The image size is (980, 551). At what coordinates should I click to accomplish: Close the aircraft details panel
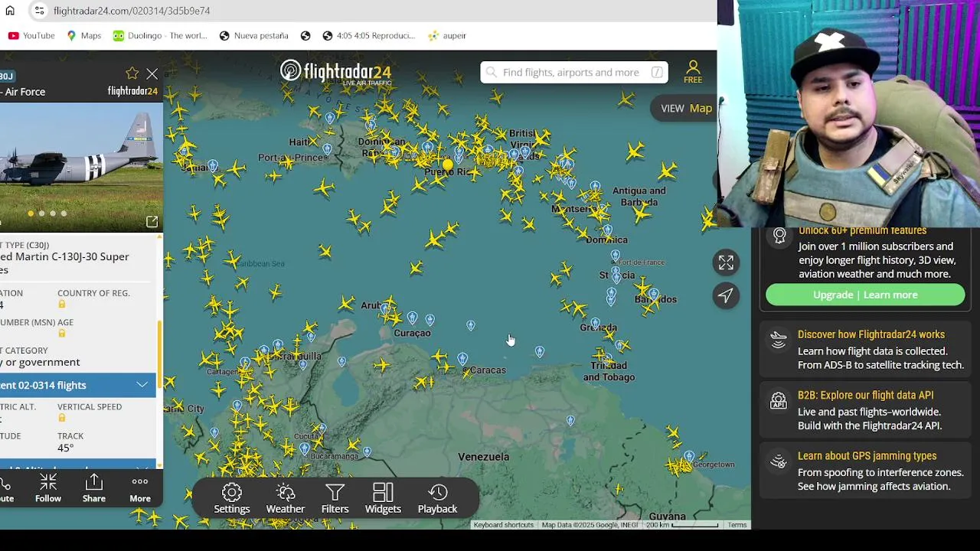pyautogui.click(x=152, y=74)
